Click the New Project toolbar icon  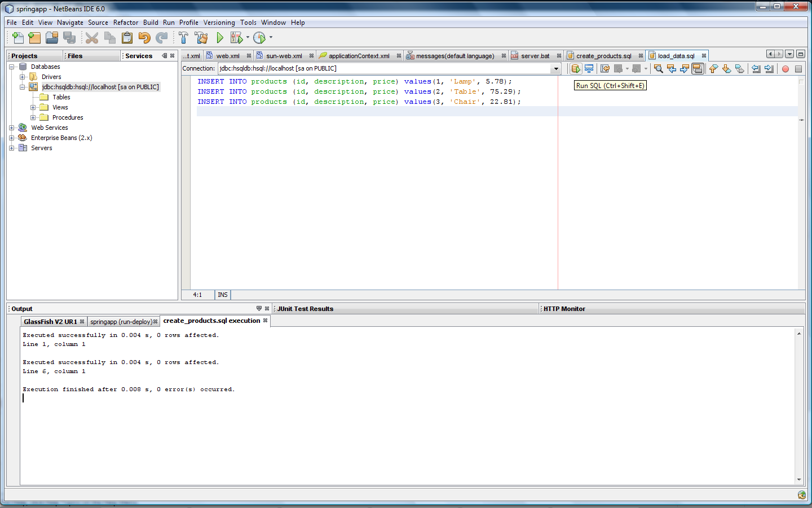pyautogui.click(x=35, y=38)
